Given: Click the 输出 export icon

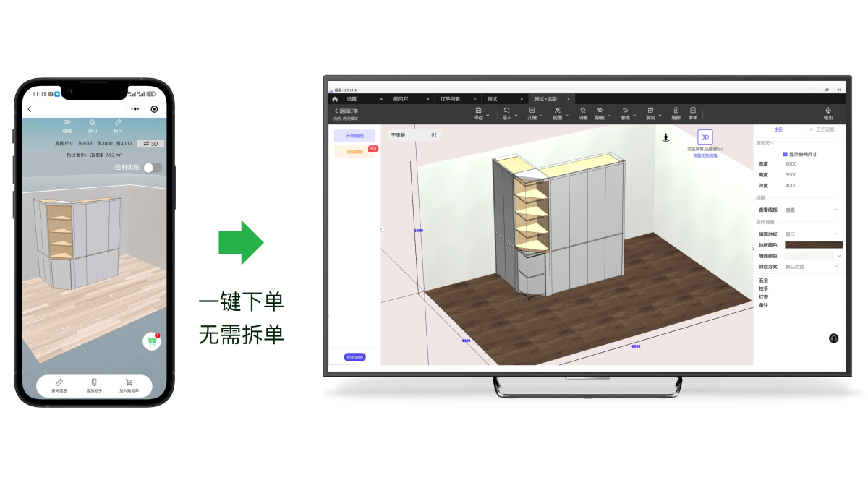Looking at the screenshot, I should pos(827,111).
